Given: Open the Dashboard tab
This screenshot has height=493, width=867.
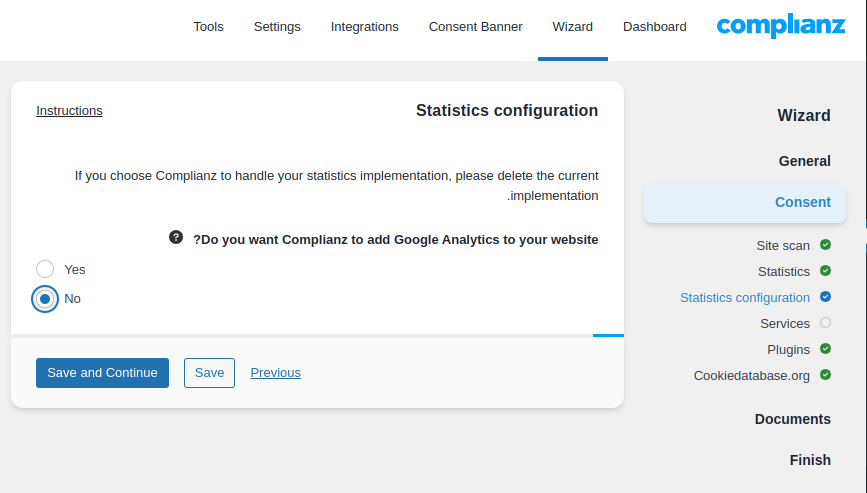Looking at the screenshot, I should click(654, 27).
